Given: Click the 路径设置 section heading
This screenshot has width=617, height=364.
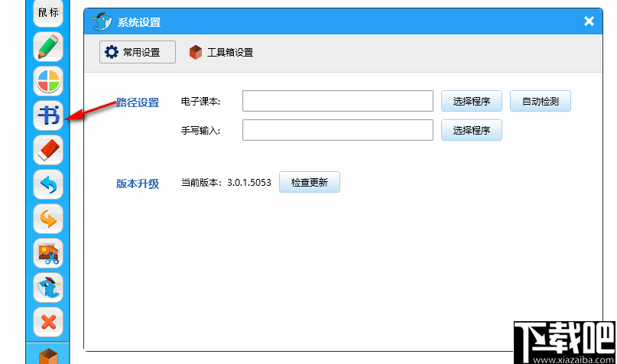Looking at the screenshot, I should (x=138, y=102).
